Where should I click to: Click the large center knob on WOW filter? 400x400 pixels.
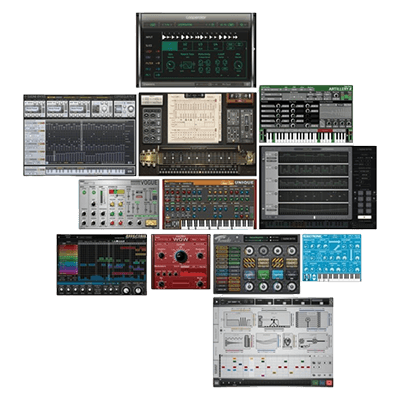pyautogui.click(x=181, y=256)
